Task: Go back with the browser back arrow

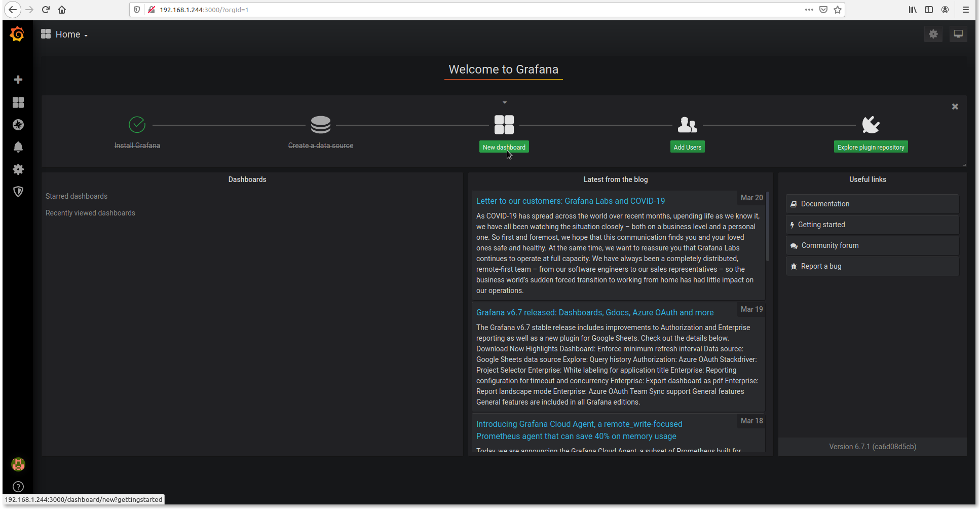Action: [x=13, y=10]
